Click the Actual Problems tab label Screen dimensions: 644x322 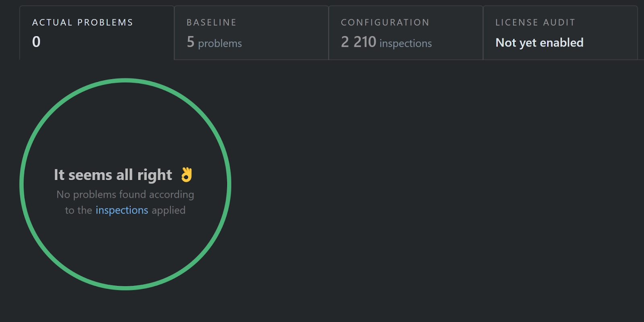(83, 23)
